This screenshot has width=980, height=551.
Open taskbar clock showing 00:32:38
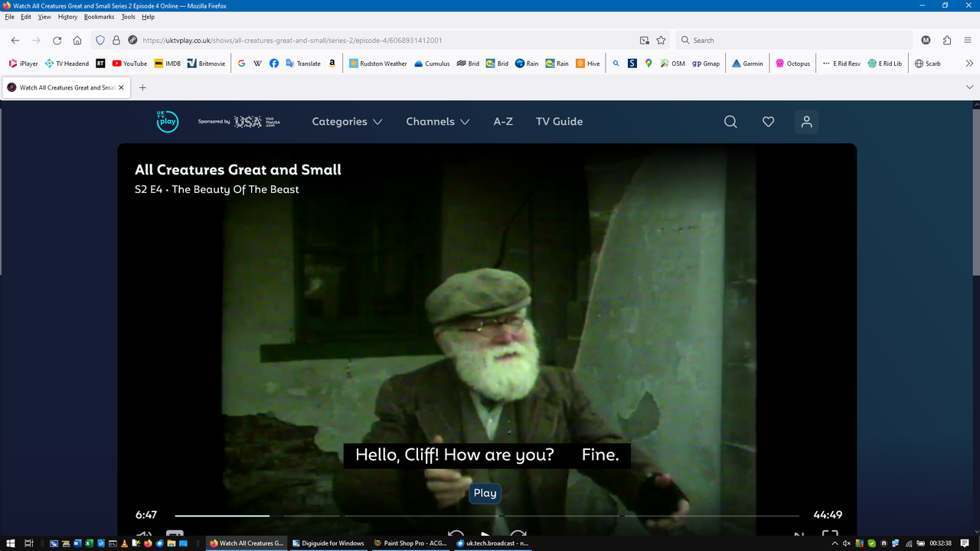pos(940,543)
